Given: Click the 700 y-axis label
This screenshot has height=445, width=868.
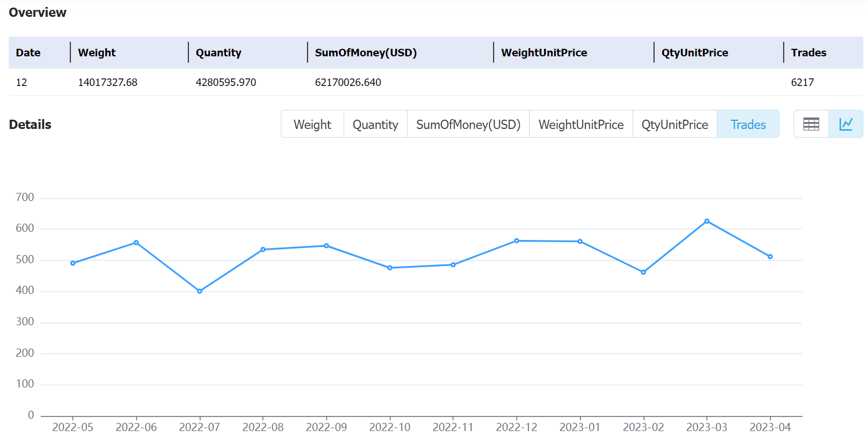Looking at the screenshot, I should 26,198.
